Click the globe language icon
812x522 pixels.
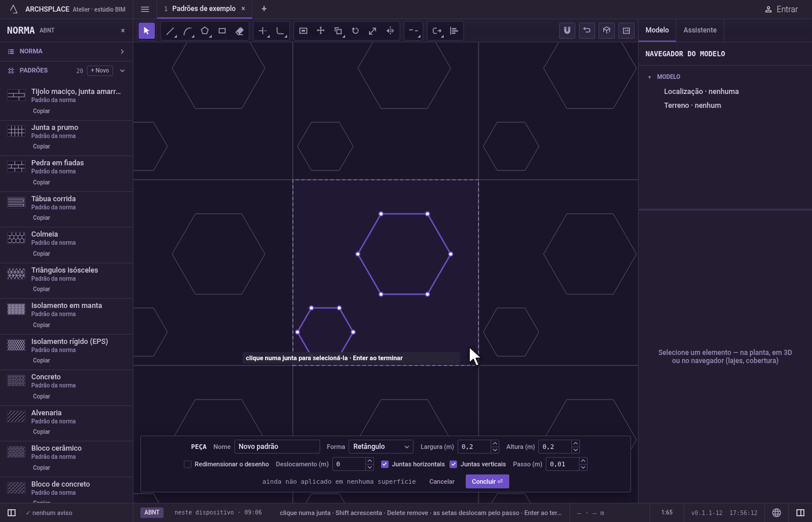[x=777, y=513]
